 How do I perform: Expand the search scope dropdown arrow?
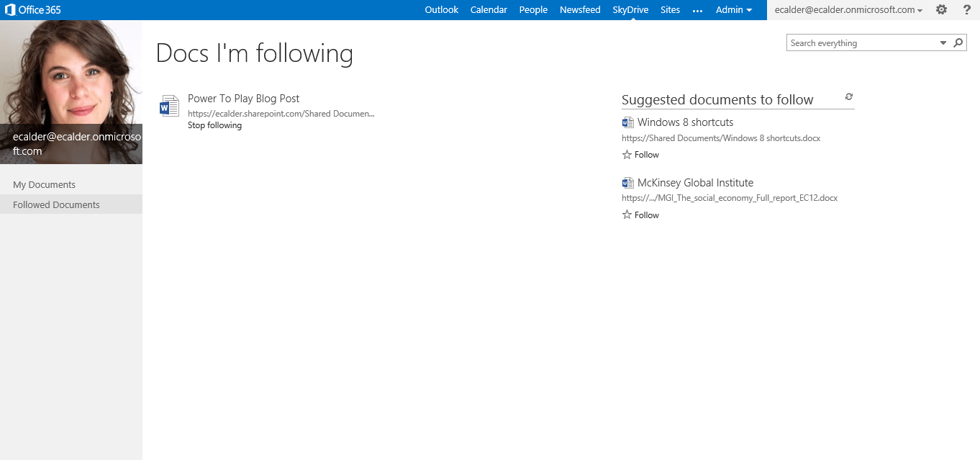click(943, 43)
